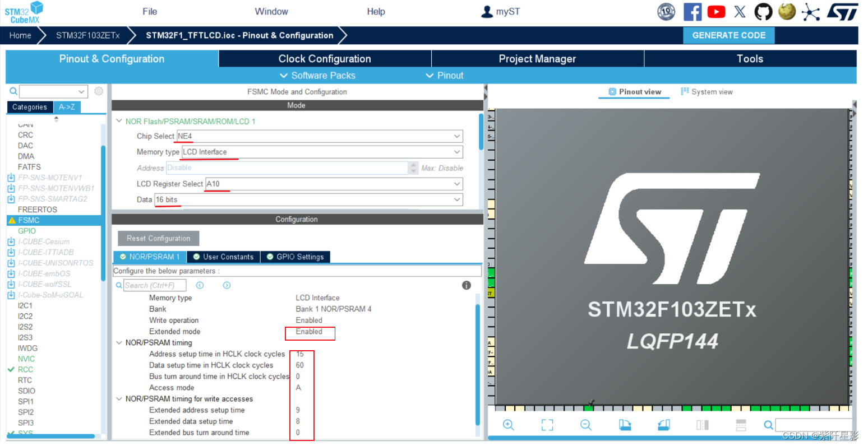Go to Home breadcrumb
This screenshot has width=868, height=446.
coord(20,35)
